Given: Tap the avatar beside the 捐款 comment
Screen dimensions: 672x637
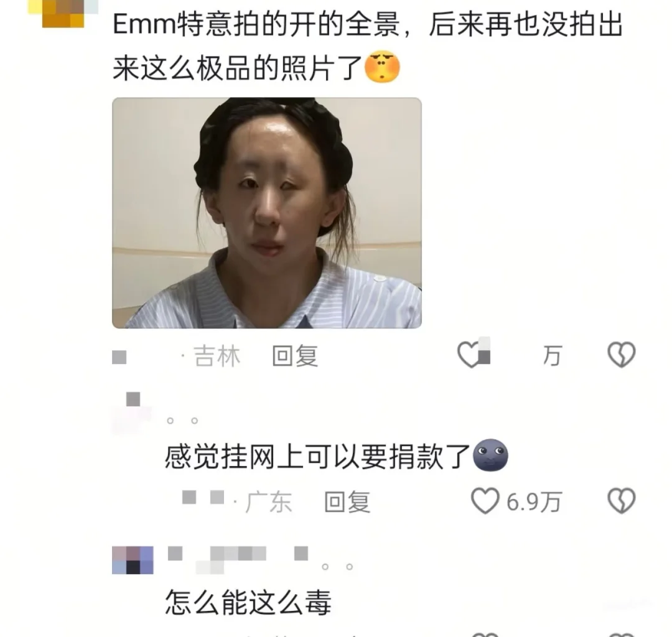Looking at the screenshot, I should pyautogui.click(x=133, y=412).
